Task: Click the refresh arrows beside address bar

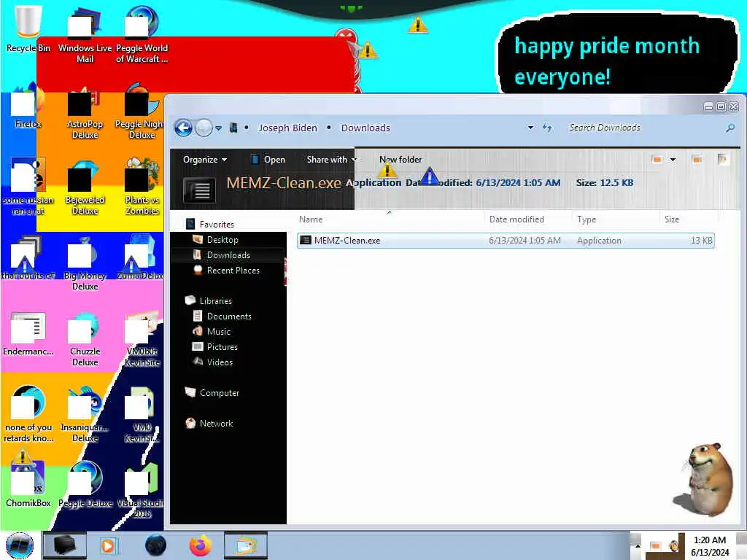Action: click(x=547, y=128)
